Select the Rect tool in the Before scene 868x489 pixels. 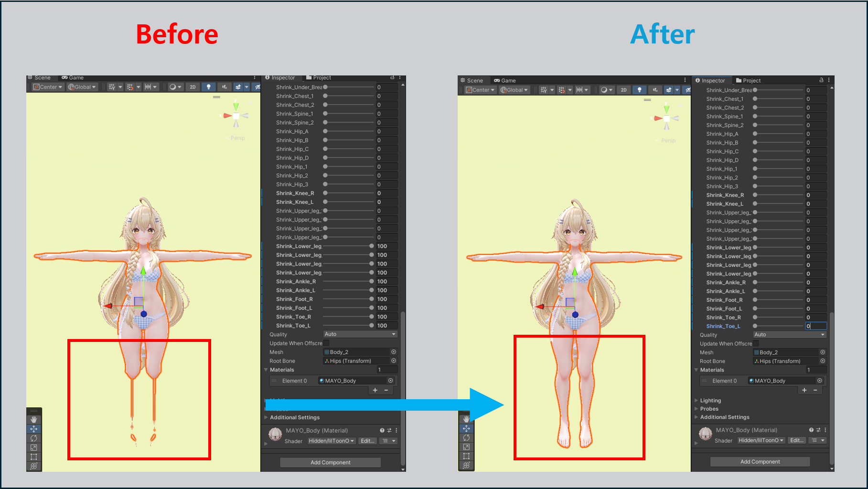[x=34, y=457]
